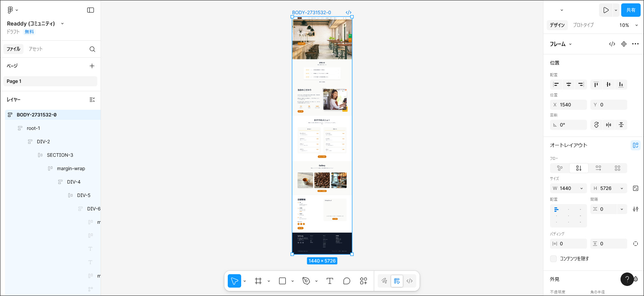Click the 共有 share button
This screenshot has height=296, width=644.
coord(631,10)
